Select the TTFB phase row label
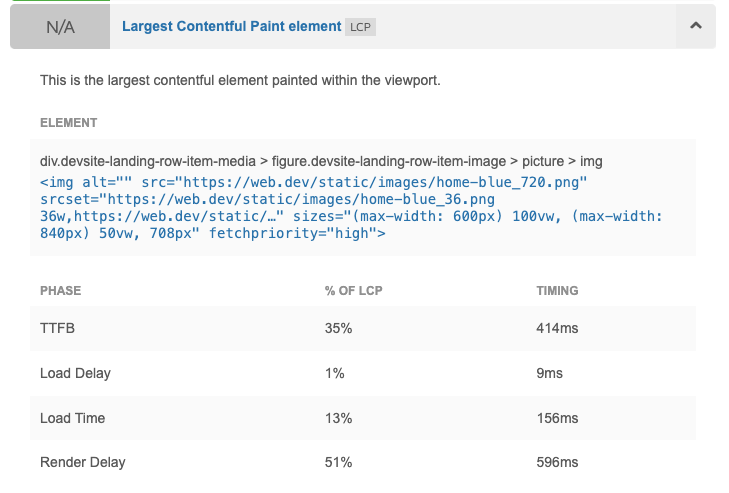Screen dimensions: 729x493 click(x=56, y=327)
